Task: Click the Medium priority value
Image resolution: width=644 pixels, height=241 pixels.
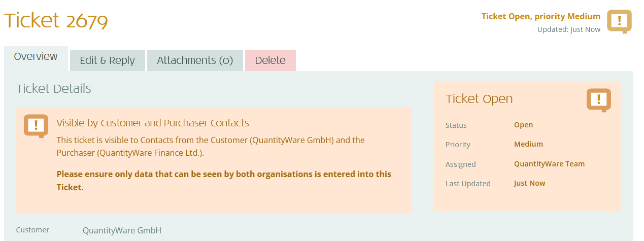Action: pyautogui.click(x=528, y=144)
